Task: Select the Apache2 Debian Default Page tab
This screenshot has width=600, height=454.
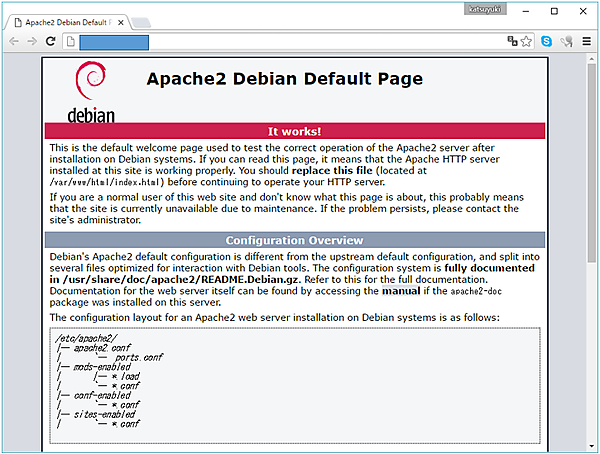Action: point(68,23)
